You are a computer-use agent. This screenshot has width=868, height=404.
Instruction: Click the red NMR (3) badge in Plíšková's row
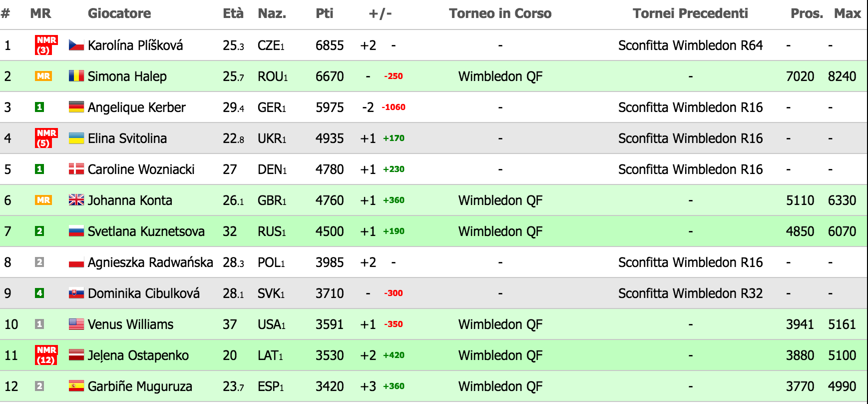point(46,45)
